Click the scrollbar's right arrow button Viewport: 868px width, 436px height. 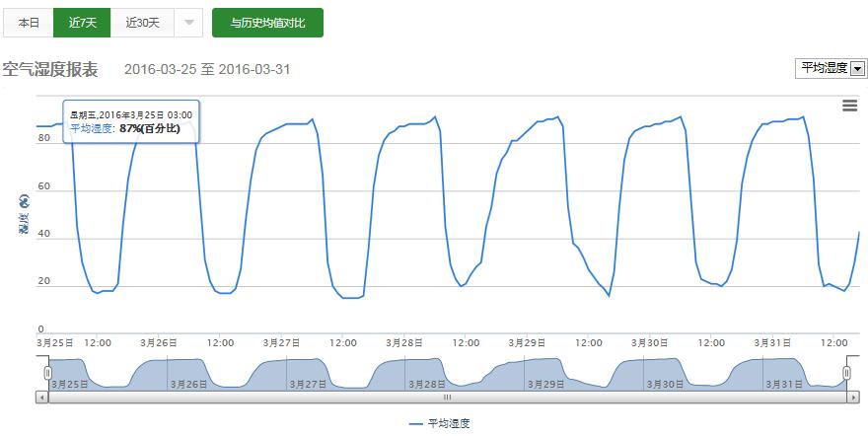(x=850, y=397)
